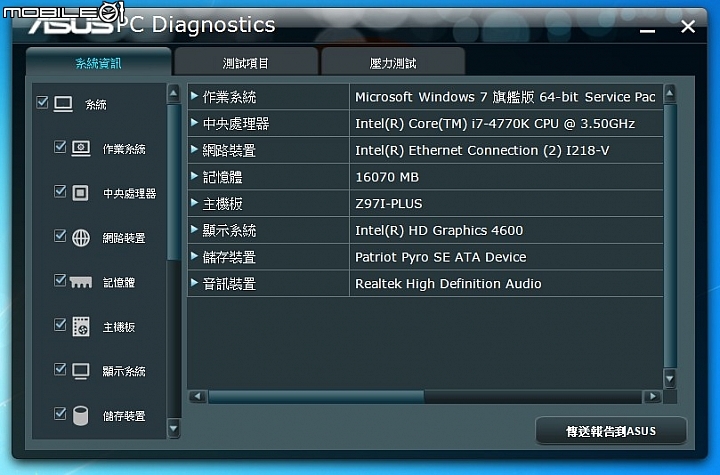The image size is (720, 475).
Task: Click the sidebar scroll down arrow
Action: click(x=174, y=429)
